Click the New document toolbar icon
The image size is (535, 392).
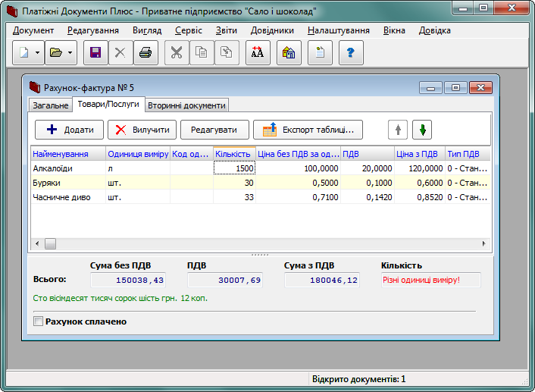click(x=24, y=52)
